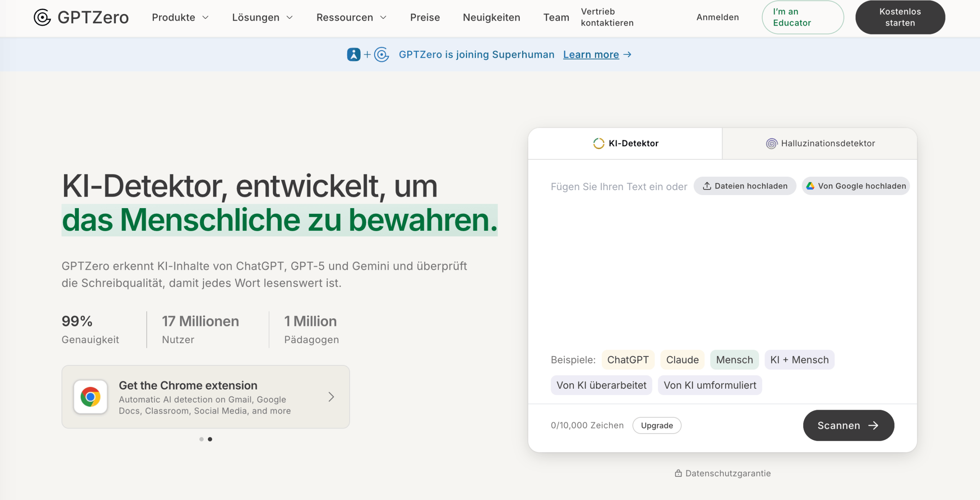
Task: Click the Beispiele: label
Action: click(573, 360)
